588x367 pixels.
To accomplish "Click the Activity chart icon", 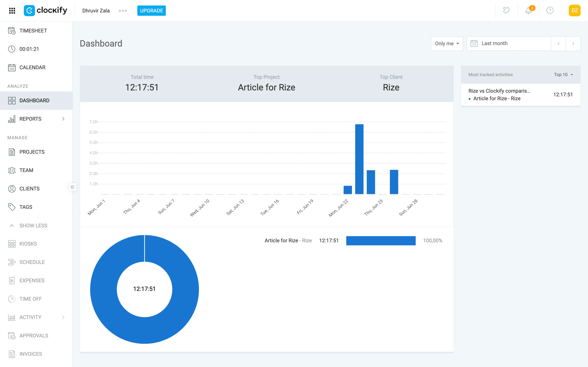I will click(x=12, y=317).
